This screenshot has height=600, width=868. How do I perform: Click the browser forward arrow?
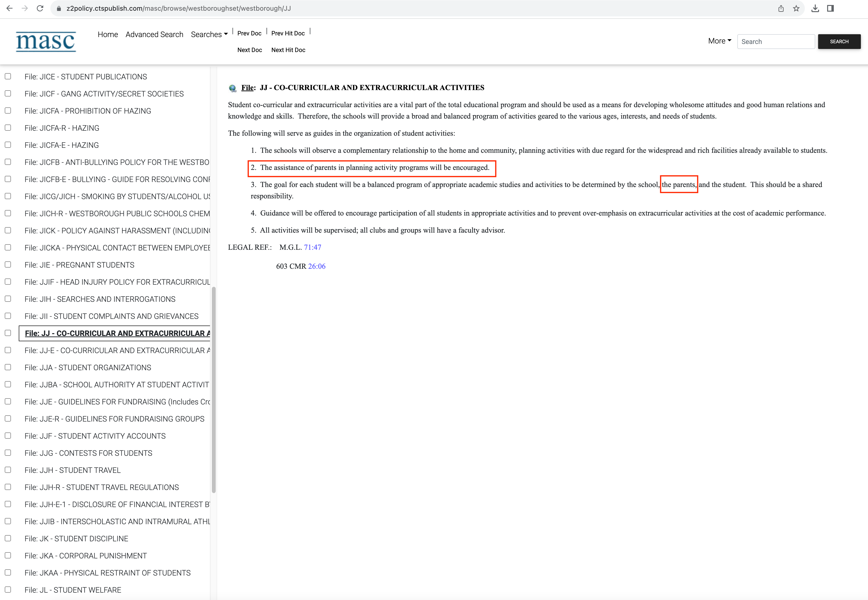coord(25,8)
